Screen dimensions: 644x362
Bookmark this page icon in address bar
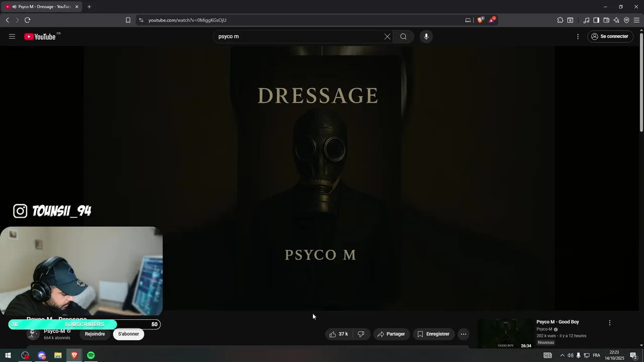tap(128, 20)
